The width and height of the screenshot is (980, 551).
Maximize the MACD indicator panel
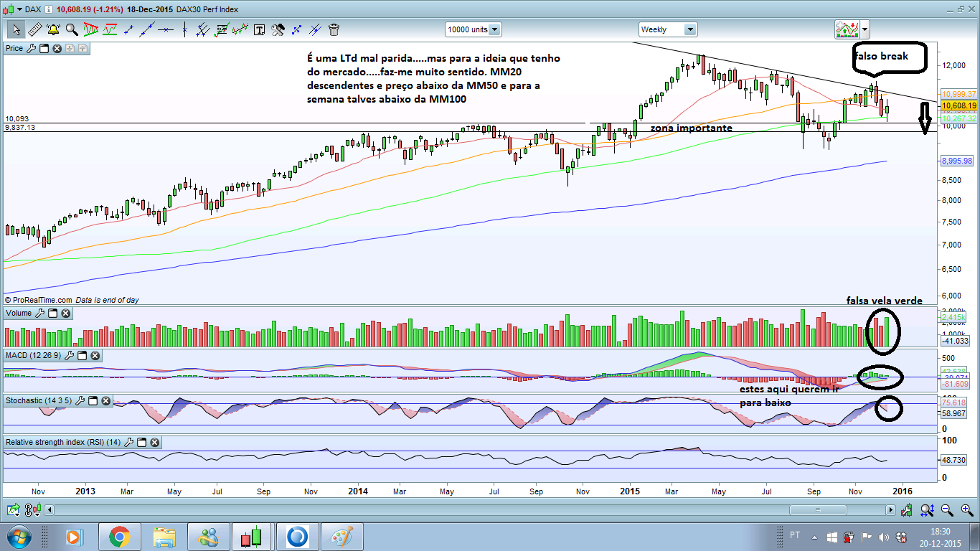click(x=83, y=356)
